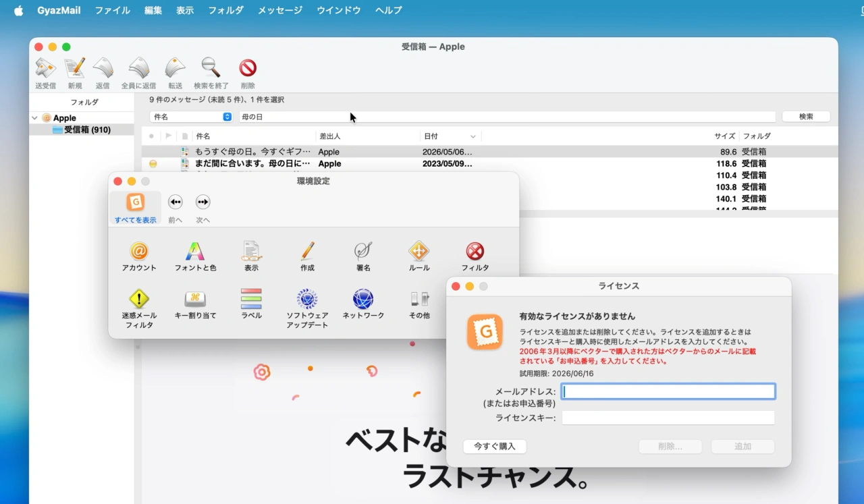Click the 検索を終了 magnifier icon
Viewport: 864px width, 504px height.
(x=211, y=68)
